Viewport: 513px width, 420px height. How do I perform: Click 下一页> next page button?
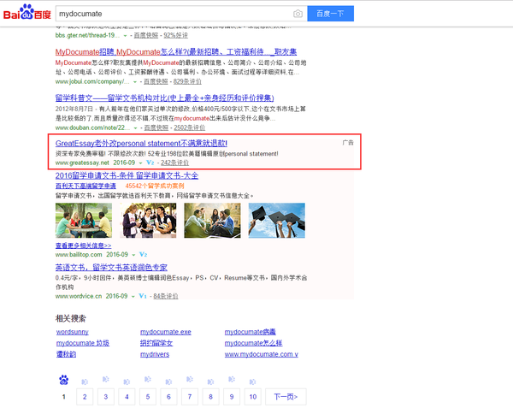[x=286, y=397]
